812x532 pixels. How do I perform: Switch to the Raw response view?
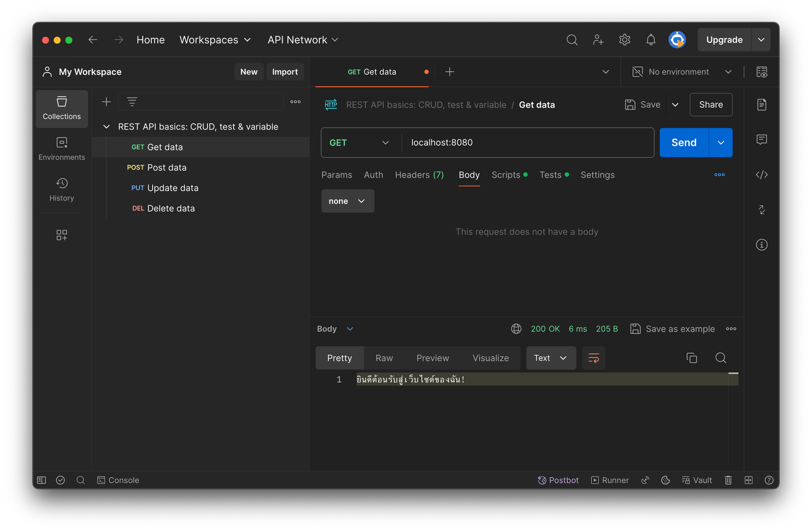click(384, 358)
